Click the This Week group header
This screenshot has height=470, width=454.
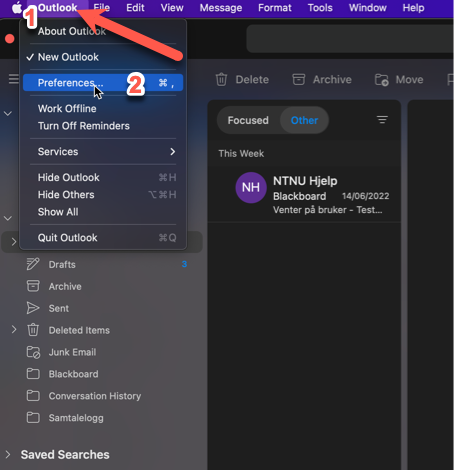241,154
